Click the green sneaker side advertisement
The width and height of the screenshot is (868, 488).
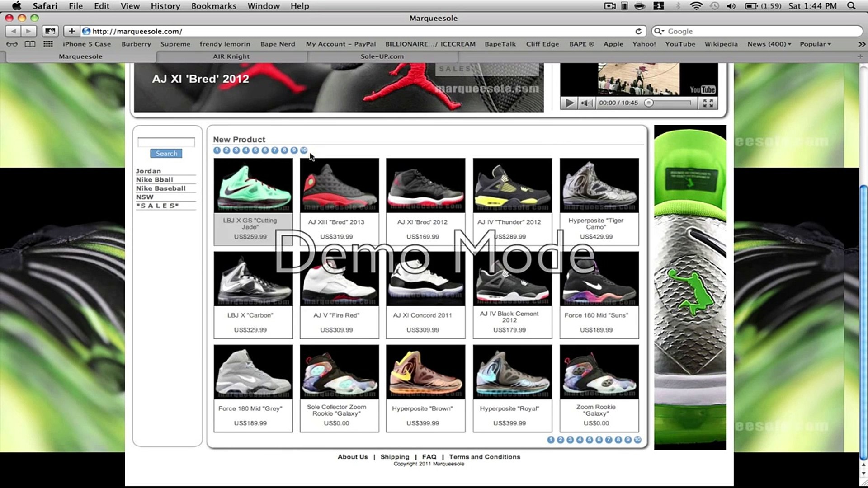(x=690, y=287)
